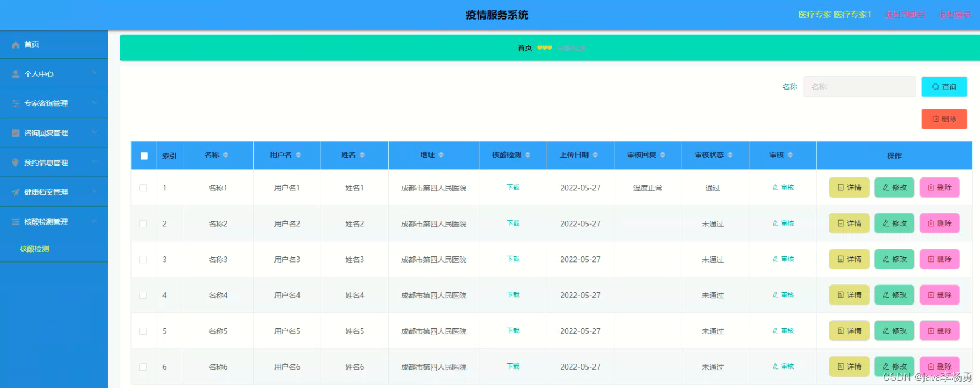Image resolution: width=980 pixels, height=388 pixels.
Task: Click 退出到前台 link in header
Action: [x=904, y=15]
